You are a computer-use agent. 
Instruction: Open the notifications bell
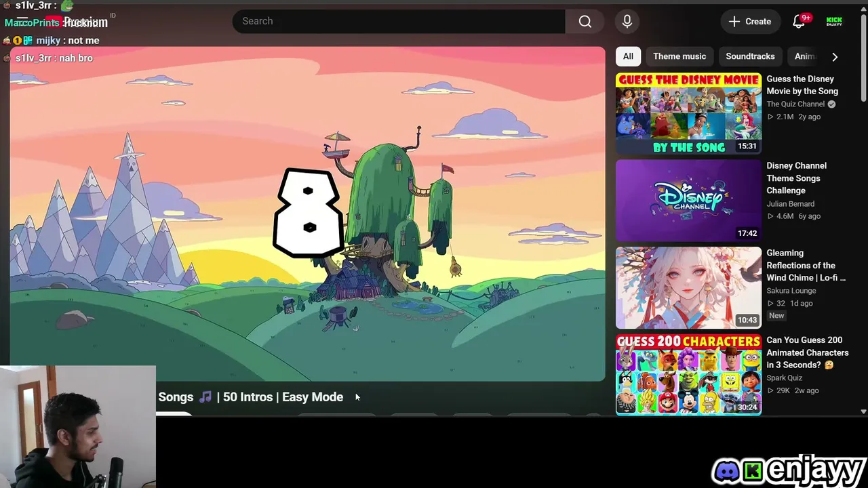799,22
